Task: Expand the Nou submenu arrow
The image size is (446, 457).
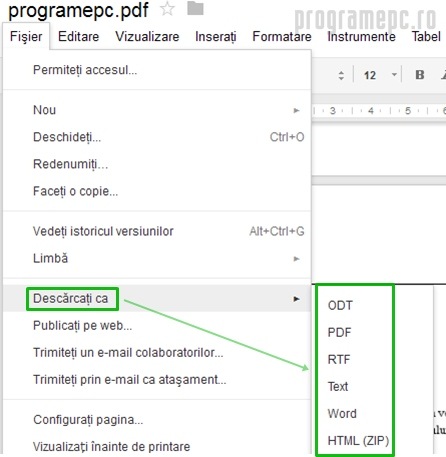Action: pyautogui.click(x=296, y=110)
